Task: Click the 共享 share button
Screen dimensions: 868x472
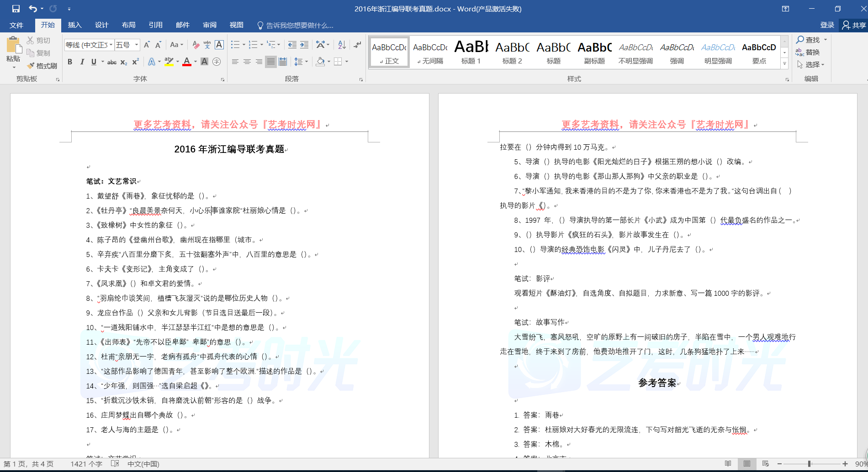Action: point(854,25)
